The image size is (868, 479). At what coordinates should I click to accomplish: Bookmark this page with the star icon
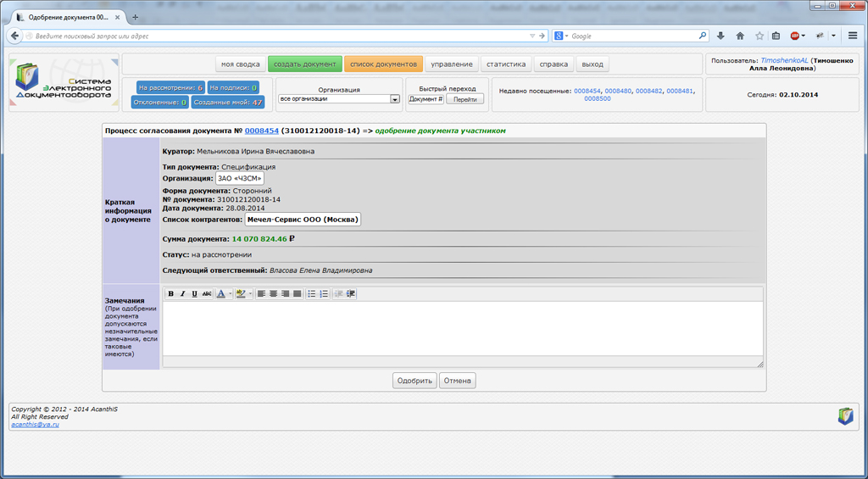[x=759, y=36]
